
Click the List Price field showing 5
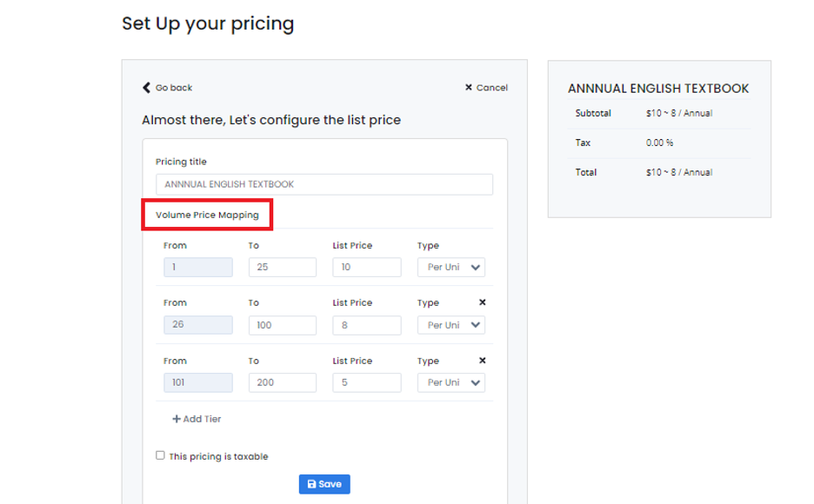pyautogui.click(x=367, y=382)
